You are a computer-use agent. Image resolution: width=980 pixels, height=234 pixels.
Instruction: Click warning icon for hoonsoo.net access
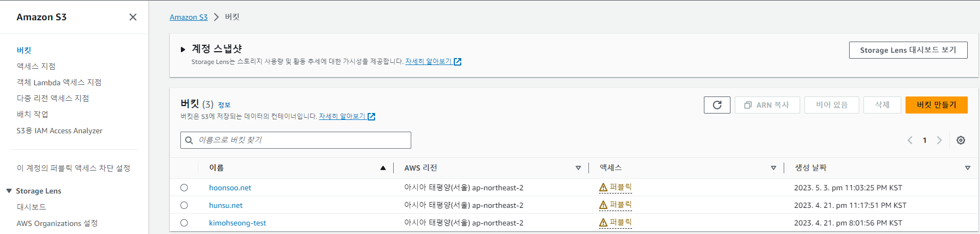pos(603,188)
